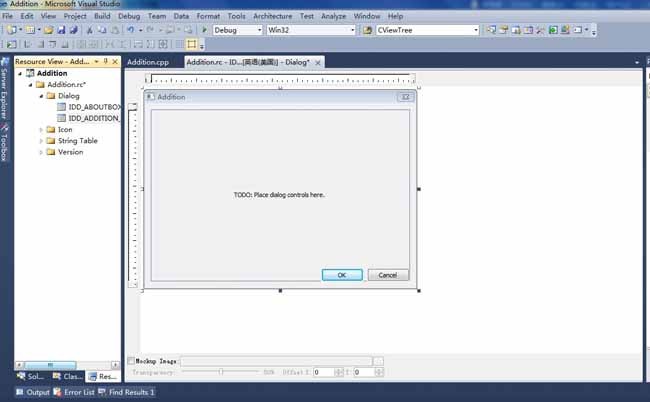
Task: Click the Addition dialog title bar
Action: pos(280,97)
